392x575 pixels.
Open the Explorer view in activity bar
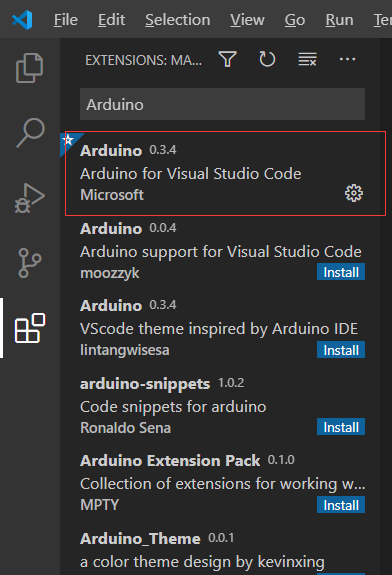pyautogui.click(x=30, y=68)
